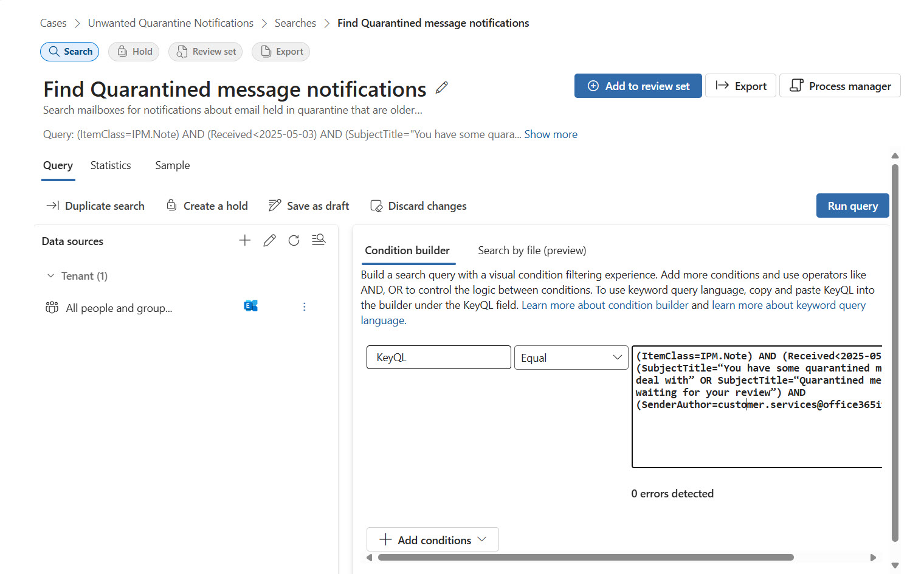924x574 pixels.
Task: Click the Exchange icon beside All people
Action: click(250, 306)
